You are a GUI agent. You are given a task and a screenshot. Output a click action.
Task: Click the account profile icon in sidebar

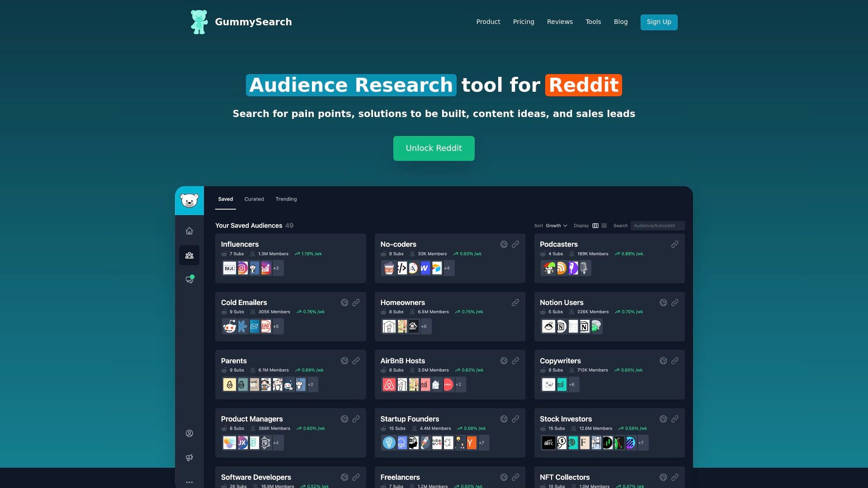pos(189,433)
